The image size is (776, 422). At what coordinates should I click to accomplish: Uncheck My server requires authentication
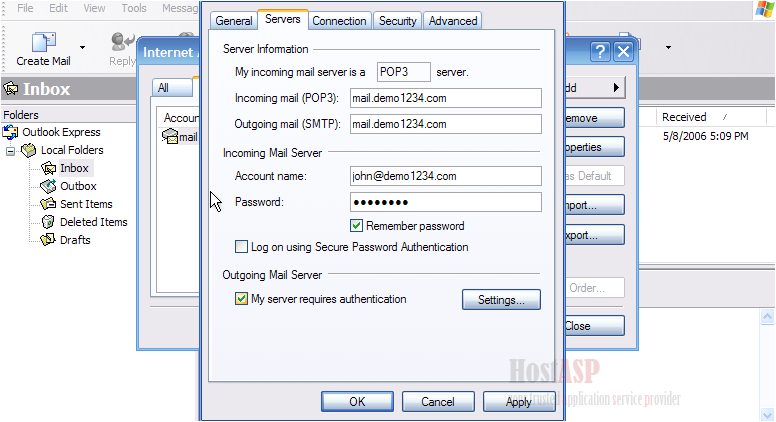click(x=241, y=299)
